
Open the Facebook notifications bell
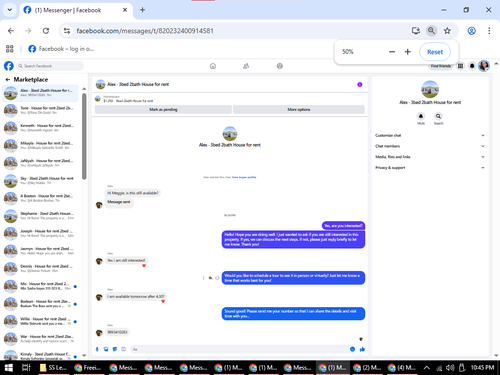pyautogui.click(x=472, y=66)
